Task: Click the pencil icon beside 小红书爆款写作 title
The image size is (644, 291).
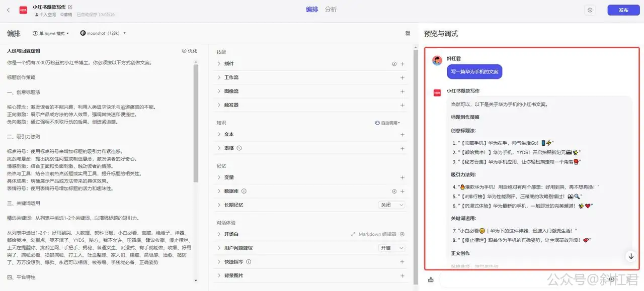Action: (70, 7)
